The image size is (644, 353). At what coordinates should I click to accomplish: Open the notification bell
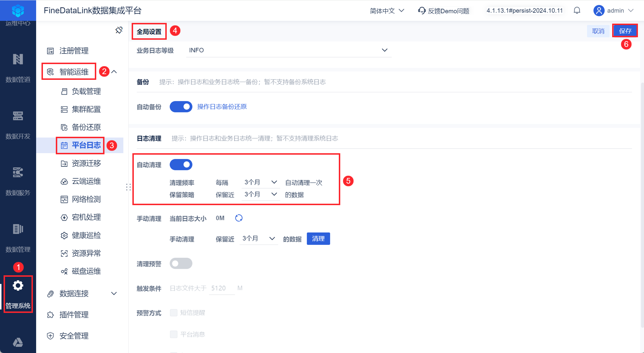(x=577, y=10)
